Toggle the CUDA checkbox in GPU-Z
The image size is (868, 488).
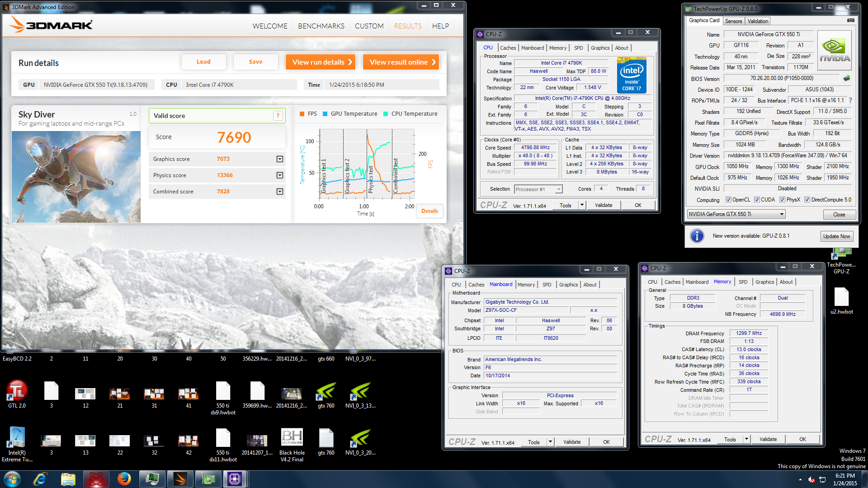pos(756,200)
